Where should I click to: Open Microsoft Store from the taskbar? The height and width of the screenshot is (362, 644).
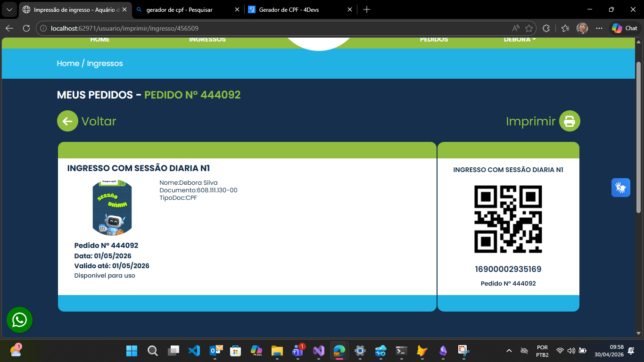tap(236, 351)
